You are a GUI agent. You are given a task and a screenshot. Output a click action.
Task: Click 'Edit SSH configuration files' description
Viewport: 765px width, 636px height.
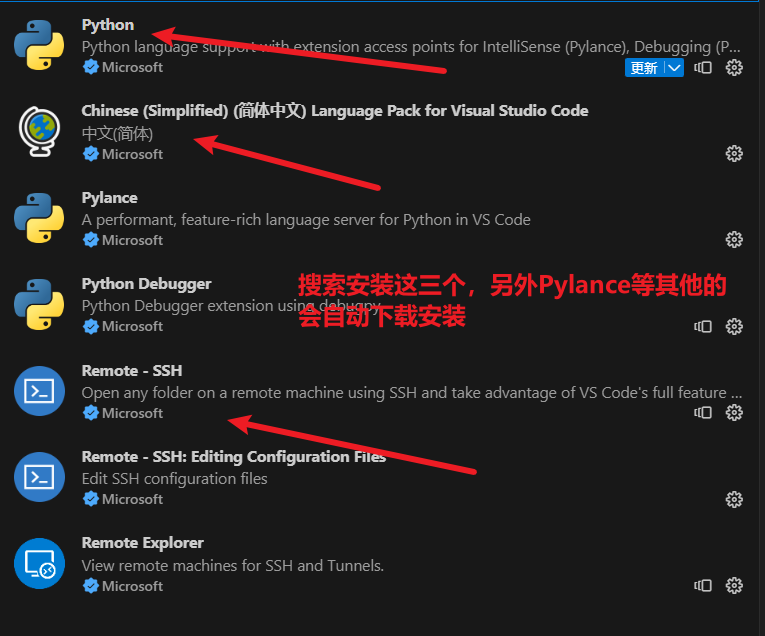point(174,479)
